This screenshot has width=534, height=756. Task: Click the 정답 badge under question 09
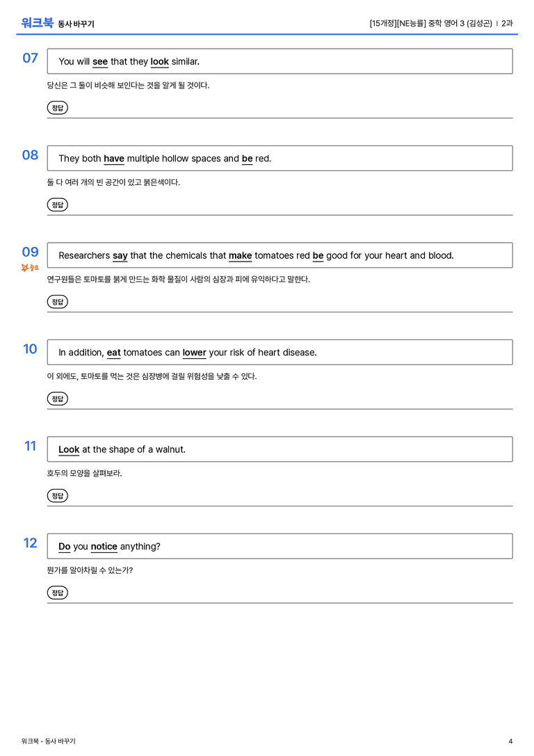(x=57, y=302)
